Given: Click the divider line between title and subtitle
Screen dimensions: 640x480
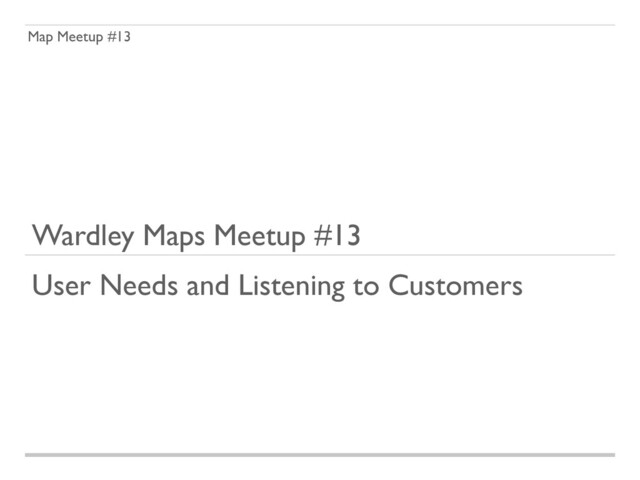Looking at the screenshot, I should click(x=320, y=255).
